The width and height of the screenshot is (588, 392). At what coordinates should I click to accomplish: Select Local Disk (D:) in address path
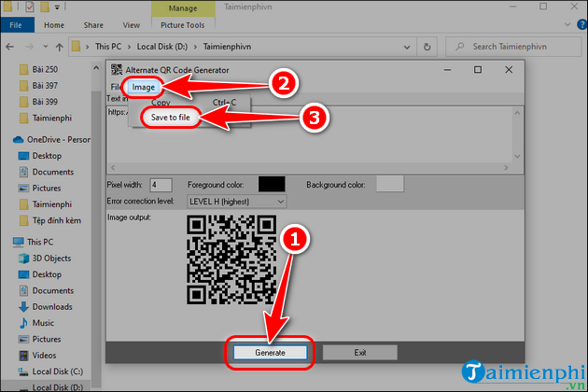(x=162, y=47)
